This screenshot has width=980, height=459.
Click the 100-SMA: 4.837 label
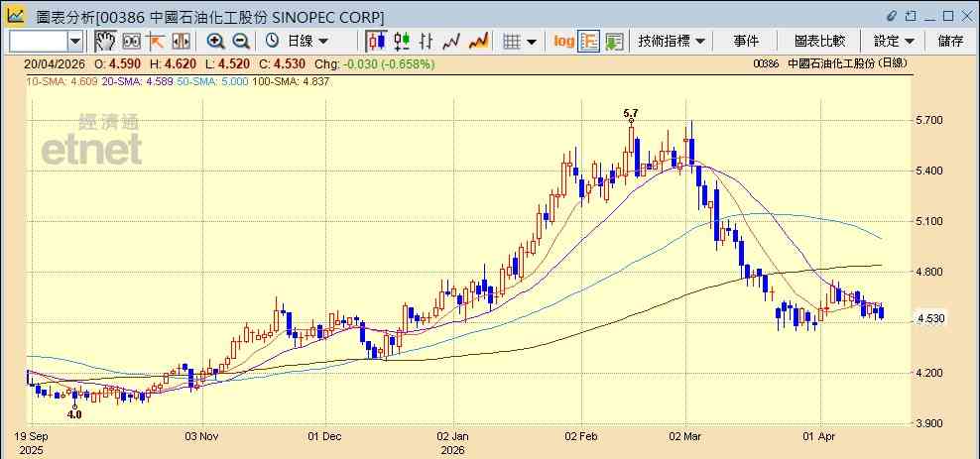(x=290, y=82)
